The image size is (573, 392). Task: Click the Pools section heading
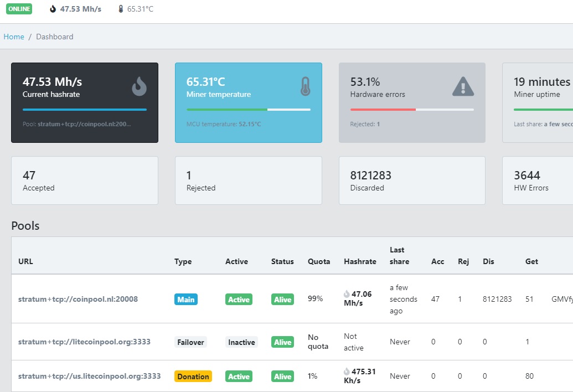[25, 225]
